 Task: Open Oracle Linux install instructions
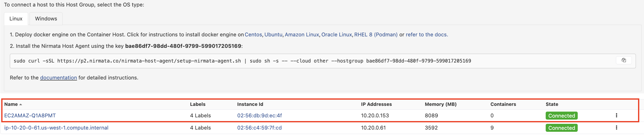tap(336, 35)
